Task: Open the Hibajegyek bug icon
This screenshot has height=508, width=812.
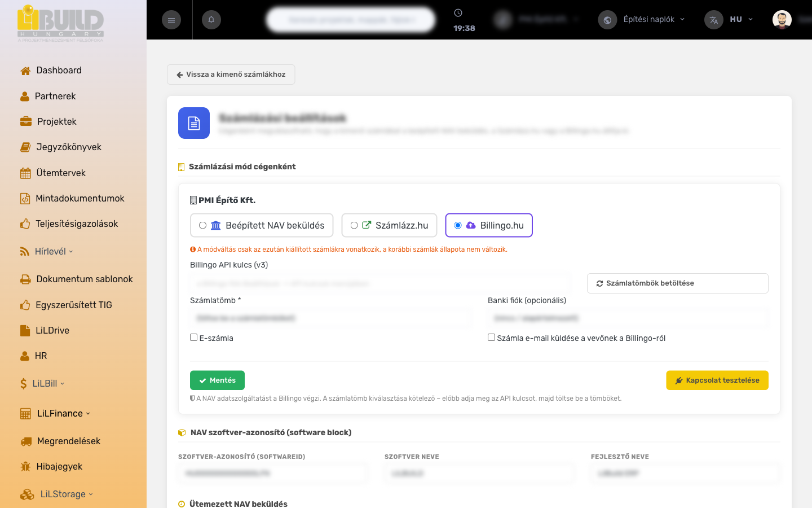Action: (x=25, y=467)
